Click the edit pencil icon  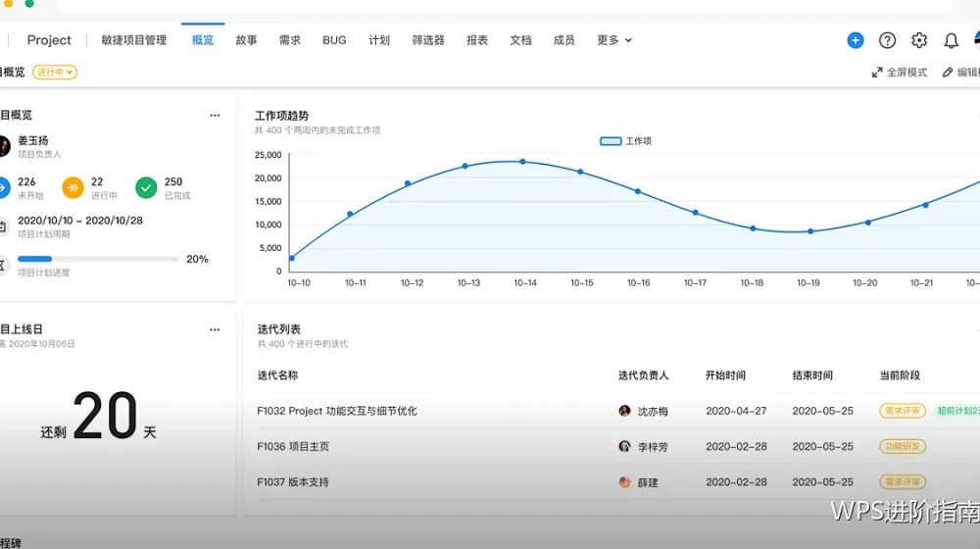(948, 73)
